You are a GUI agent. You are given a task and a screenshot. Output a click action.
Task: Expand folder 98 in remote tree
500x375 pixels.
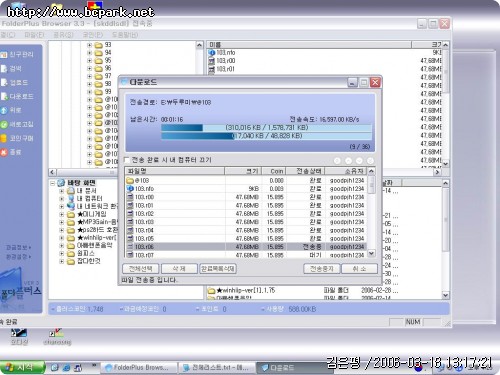89,84
